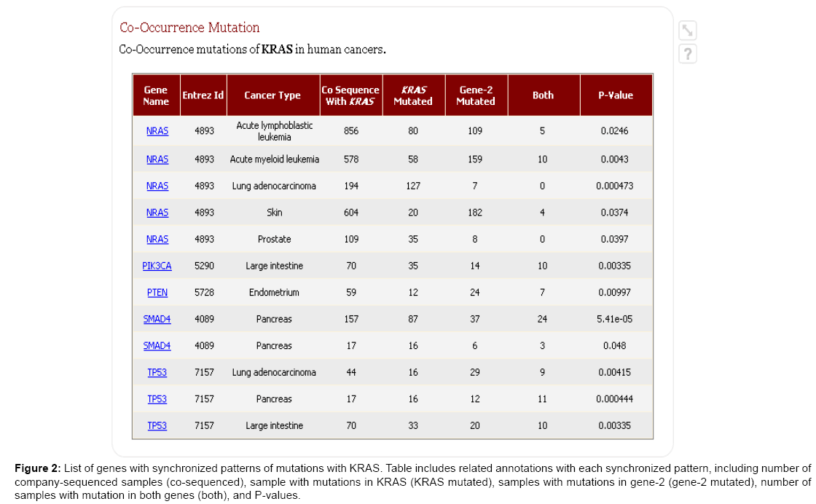Open the PTEN gene link
The width and height of the screenshot is (816, 504).
[157, 293]
